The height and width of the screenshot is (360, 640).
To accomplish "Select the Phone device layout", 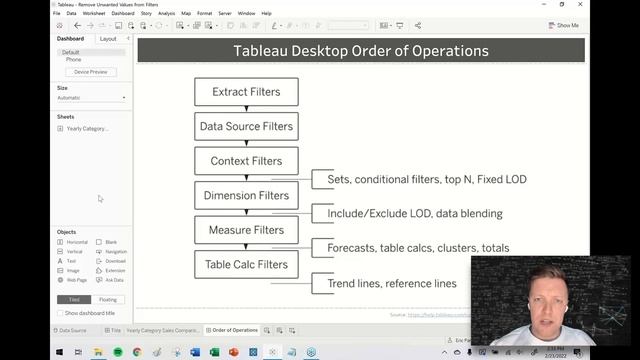I will click(x=73, y=60).
